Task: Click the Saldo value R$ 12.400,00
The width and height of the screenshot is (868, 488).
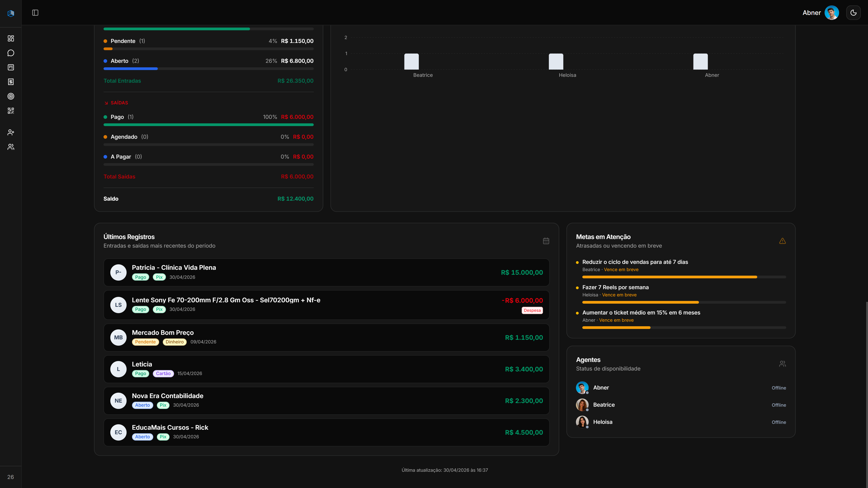Action: (x=295, y=199)
